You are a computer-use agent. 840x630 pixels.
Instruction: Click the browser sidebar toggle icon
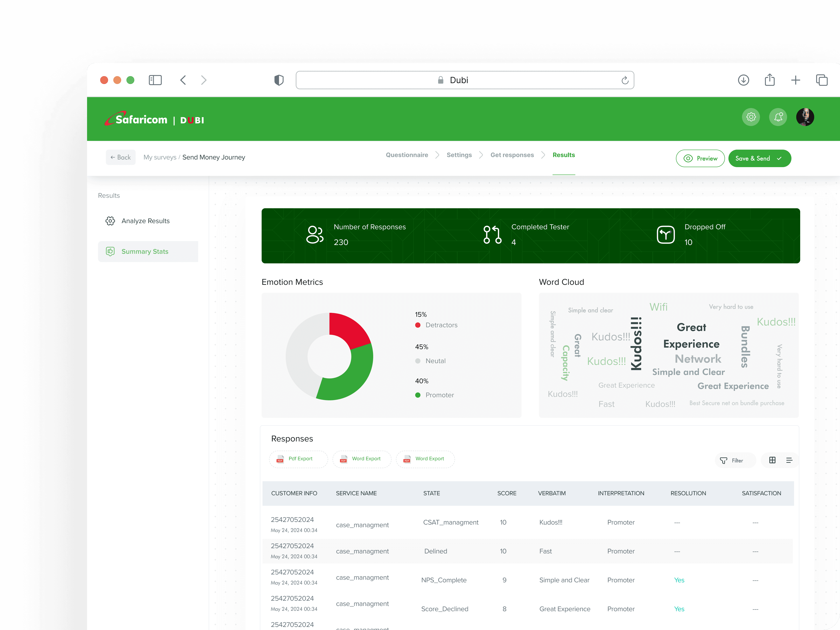[x=155, y=80]
